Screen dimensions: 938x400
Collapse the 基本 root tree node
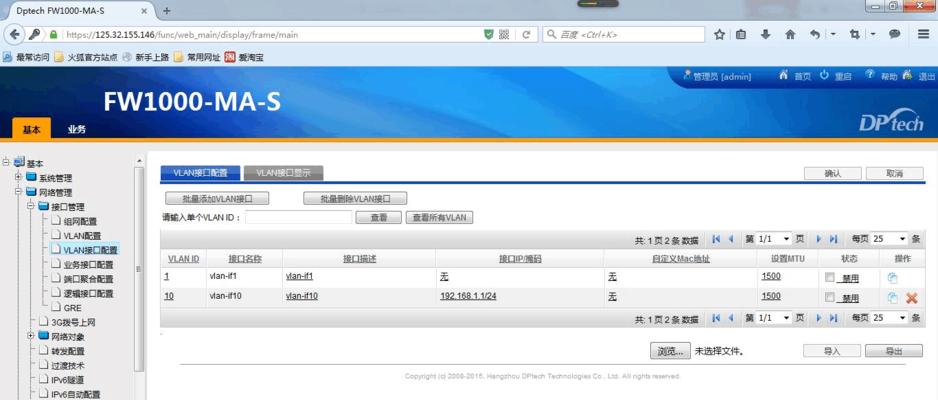[x=5, y=161]
